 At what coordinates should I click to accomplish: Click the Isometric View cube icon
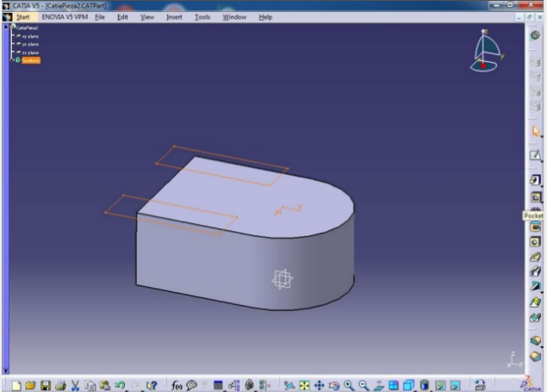tap(408, 385)
